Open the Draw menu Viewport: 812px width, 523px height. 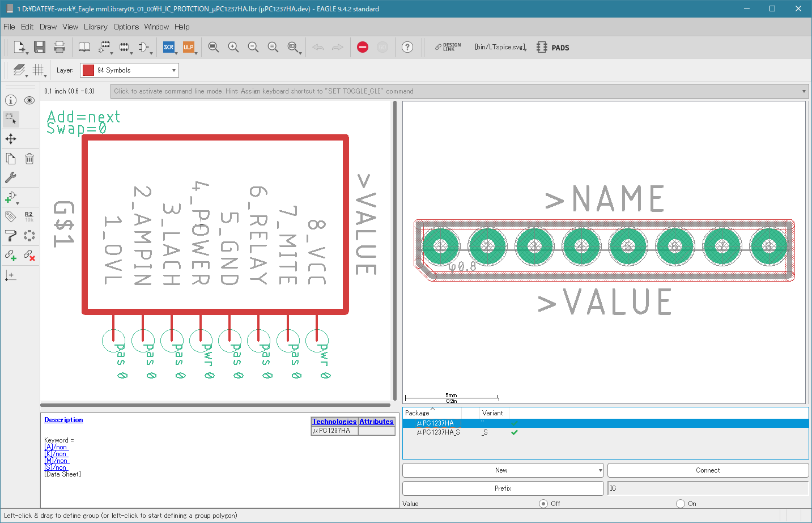(48, 27)
